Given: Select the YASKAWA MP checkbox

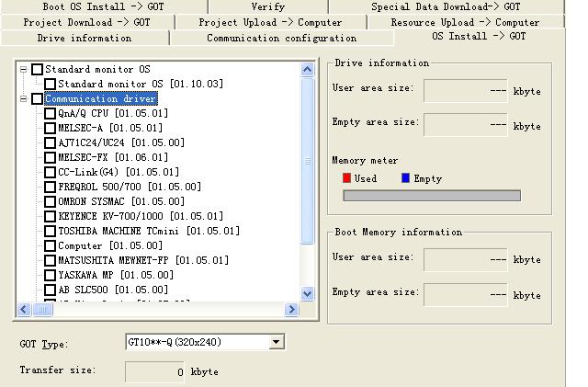Looking at the screenshot, I should pyautogui.click(x=50, y=275).
